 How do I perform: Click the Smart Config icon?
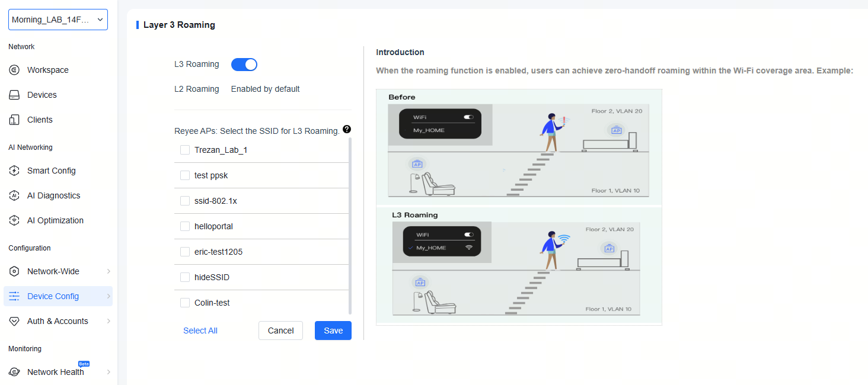tap(15, 171)
